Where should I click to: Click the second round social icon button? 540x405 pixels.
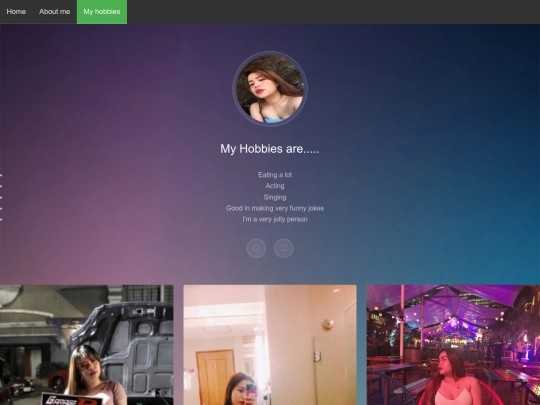(x=283, y=248)
